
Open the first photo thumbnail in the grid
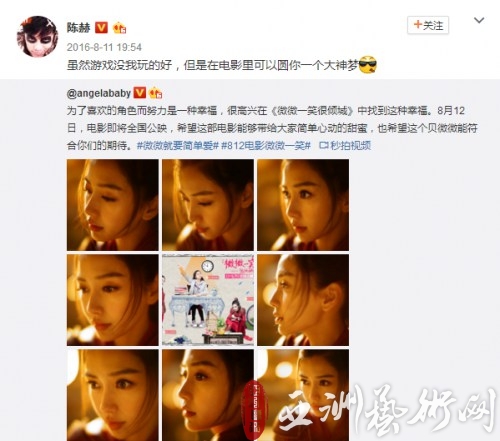click(113, 205)
